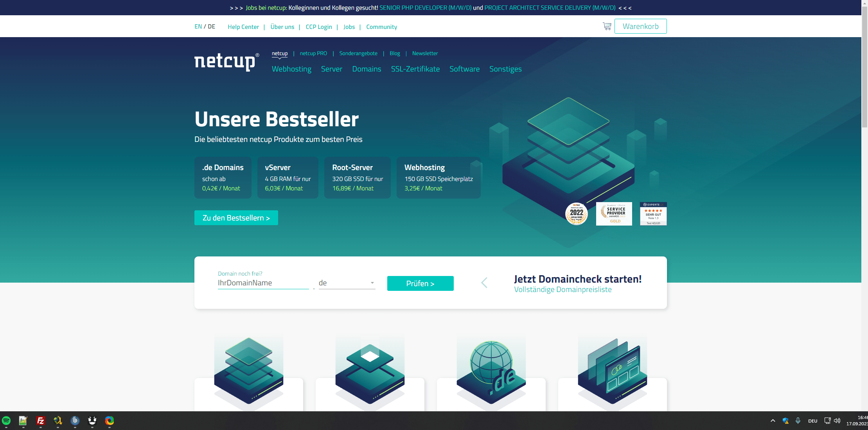Select the netcup sub-navigation tab
Screen dimensions: 868x430
point(280,54)
